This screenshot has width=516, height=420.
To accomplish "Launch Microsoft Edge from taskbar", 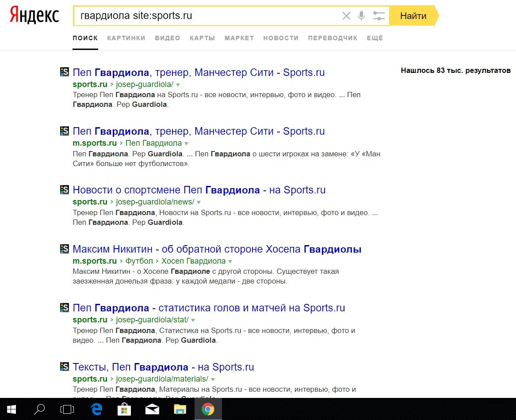I will tap(96, 409).
